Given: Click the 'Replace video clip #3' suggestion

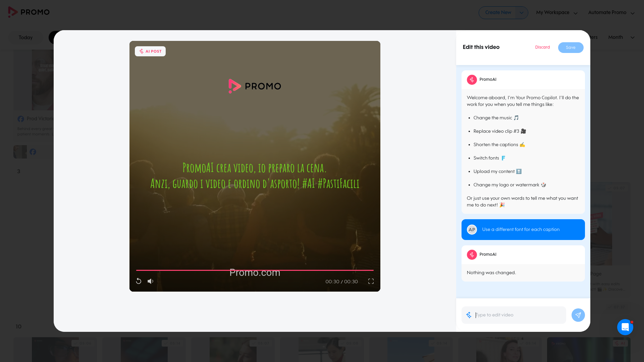Looking at the screenshot, I should (500, 131).
